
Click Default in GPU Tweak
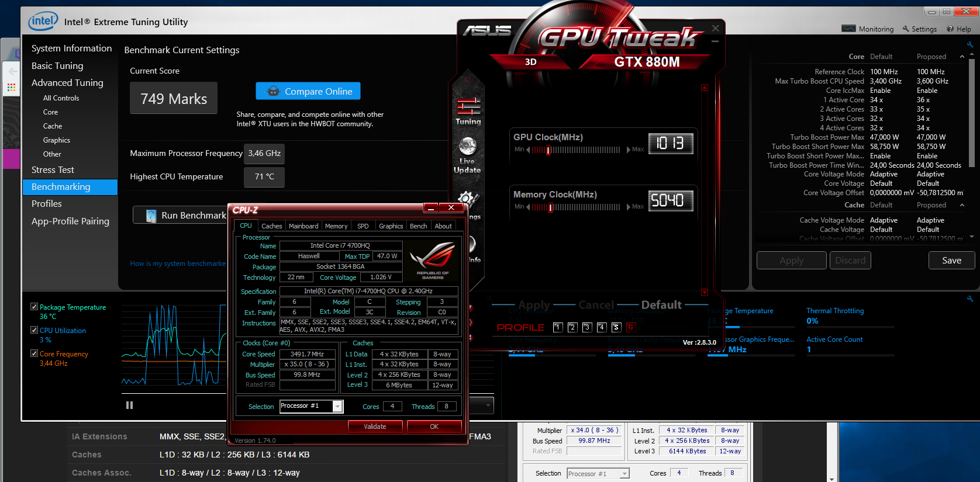(x=661, y=305)
